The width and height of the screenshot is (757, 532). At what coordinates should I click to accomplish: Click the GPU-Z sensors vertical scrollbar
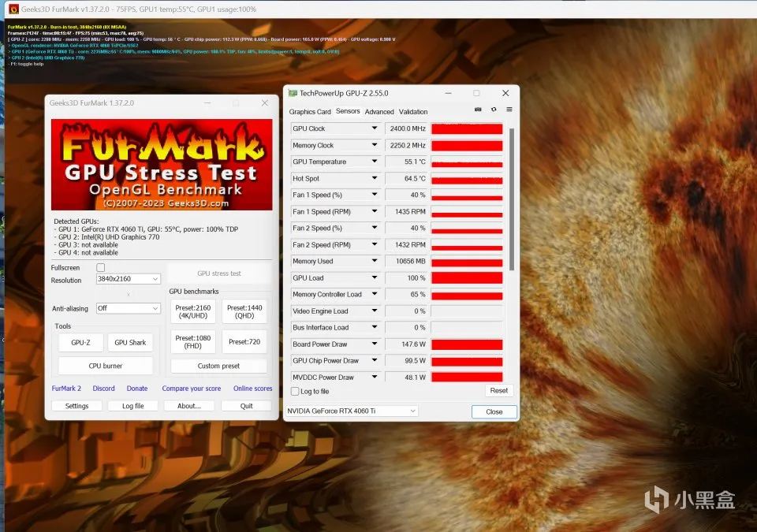click(512, 199)
